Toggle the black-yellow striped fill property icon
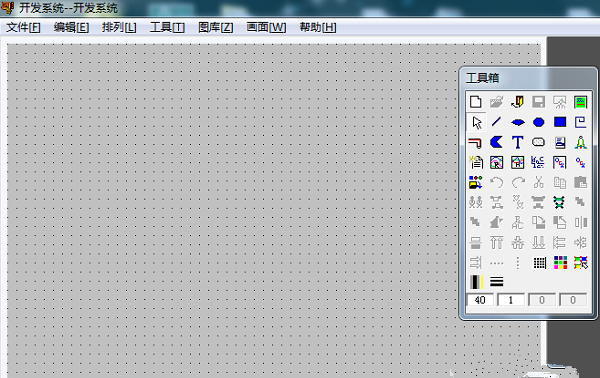This screenshot has width=600, height=378. pos(476,282)
